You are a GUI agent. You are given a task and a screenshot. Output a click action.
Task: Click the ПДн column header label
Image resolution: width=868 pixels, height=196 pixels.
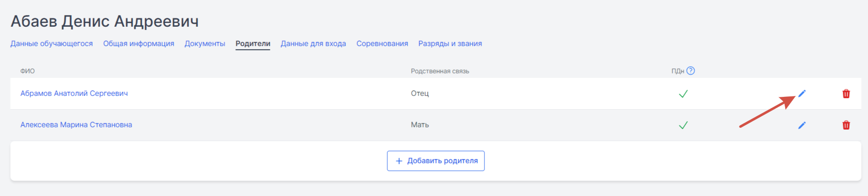pos(677,71)
